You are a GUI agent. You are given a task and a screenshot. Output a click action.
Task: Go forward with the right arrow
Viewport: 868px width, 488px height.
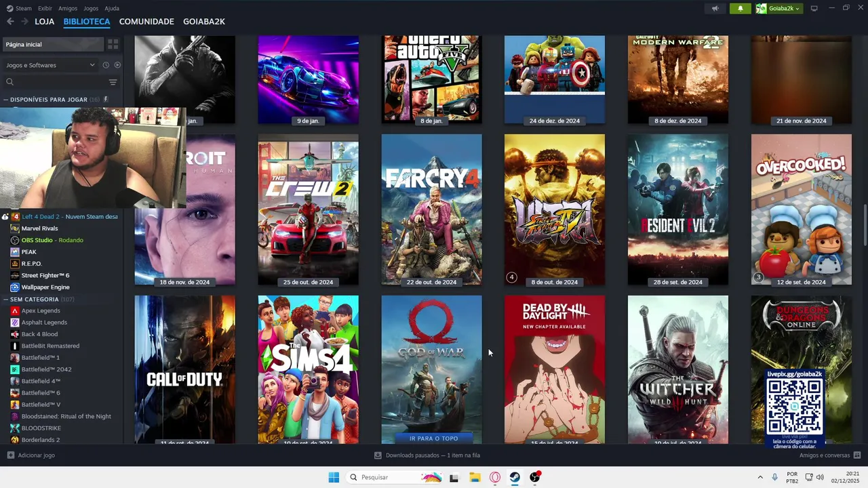(24, 22)
